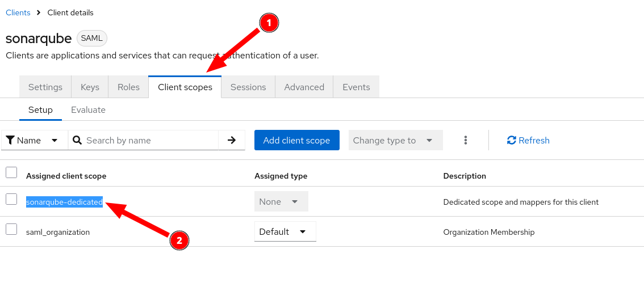The height and width of the screenshot is (283, 644).
Task: Go to Clients breadcrumb link
Action: (18, 12)
